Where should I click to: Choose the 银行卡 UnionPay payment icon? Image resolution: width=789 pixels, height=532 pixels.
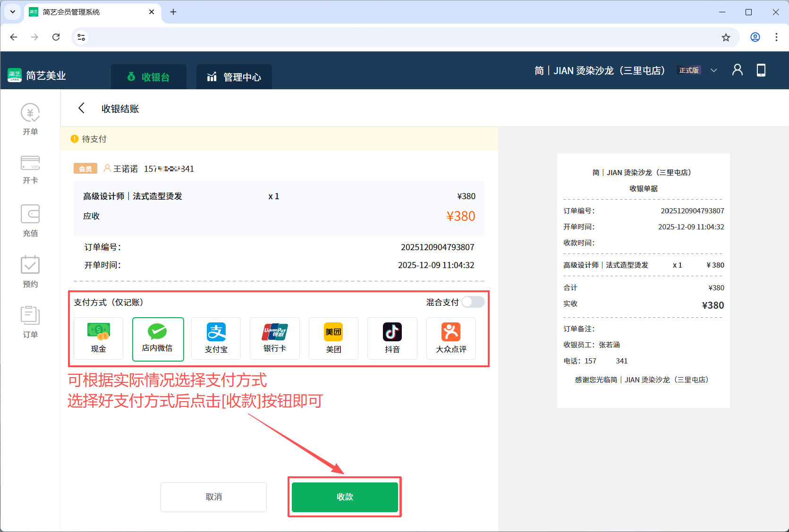[274, 338]
